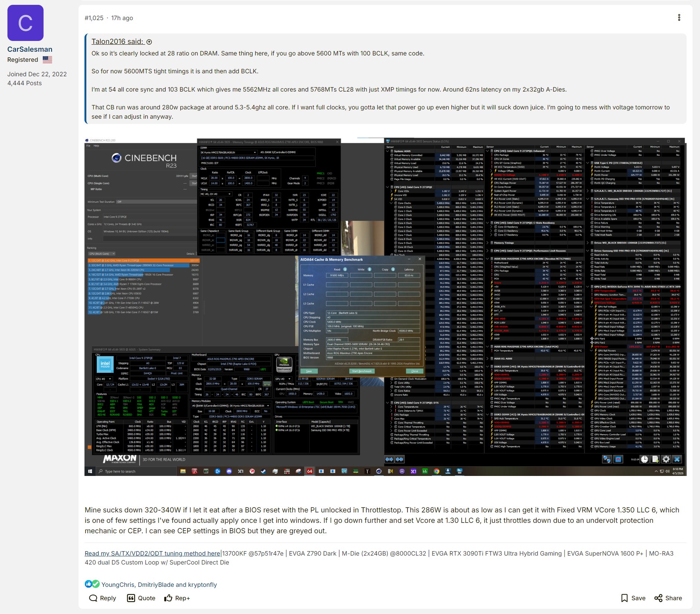Screen dimensions: 700x614
Task: Open the Minimum Test Duration dropdown in Cinebench
Action: click(119, 202)
